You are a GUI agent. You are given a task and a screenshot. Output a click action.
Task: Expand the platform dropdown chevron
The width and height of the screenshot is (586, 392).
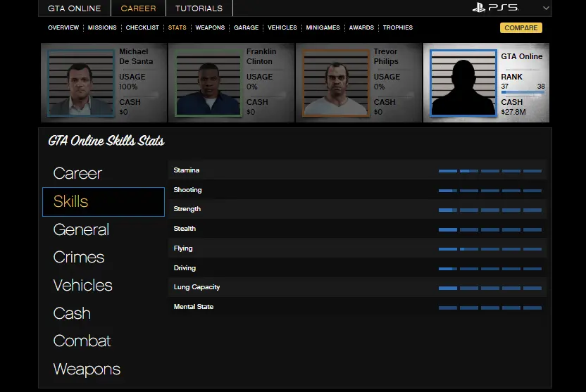(x=546, y=8)
